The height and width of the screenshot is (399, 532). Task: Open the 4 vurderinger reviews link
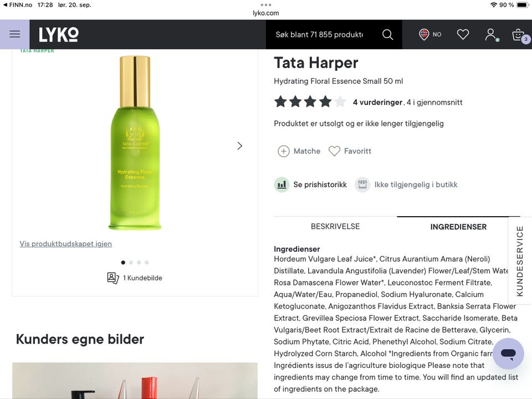(377, 102)
